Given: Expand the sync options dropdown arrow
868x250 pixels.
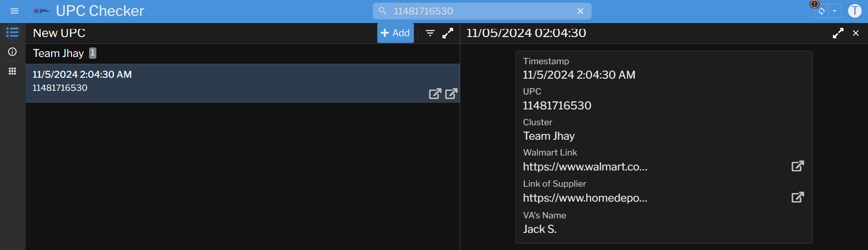Looking at the screenshot, I should pyautogui.click(x=835, y=11).
